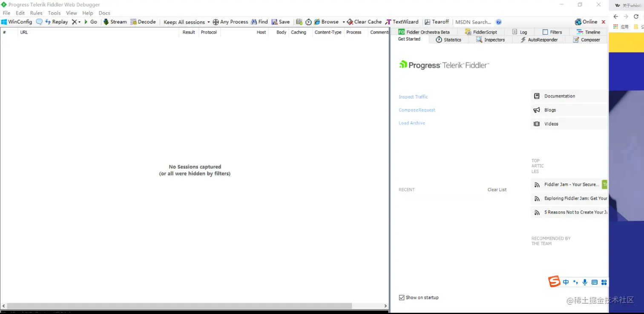Viewport: 644px width, 314px height.
Task: Type in MSDN Search field
Action: coord(474,22)
